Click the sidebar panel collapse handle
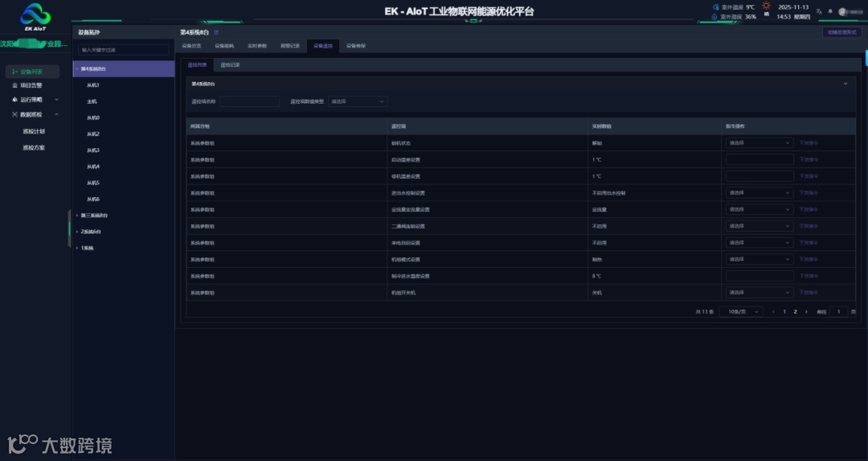The image size is (868, 461). pyautogui.click(x=70, y=227)
